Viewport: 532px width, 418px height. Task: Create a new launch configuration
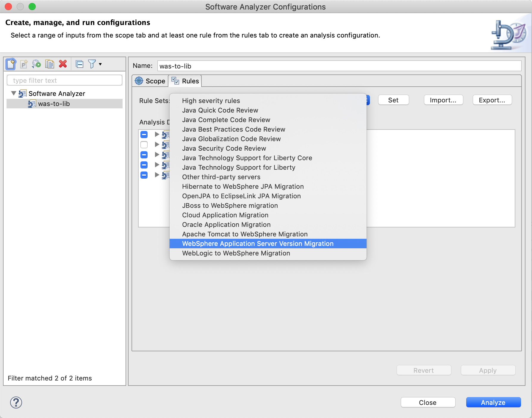[x=11, y=64]
